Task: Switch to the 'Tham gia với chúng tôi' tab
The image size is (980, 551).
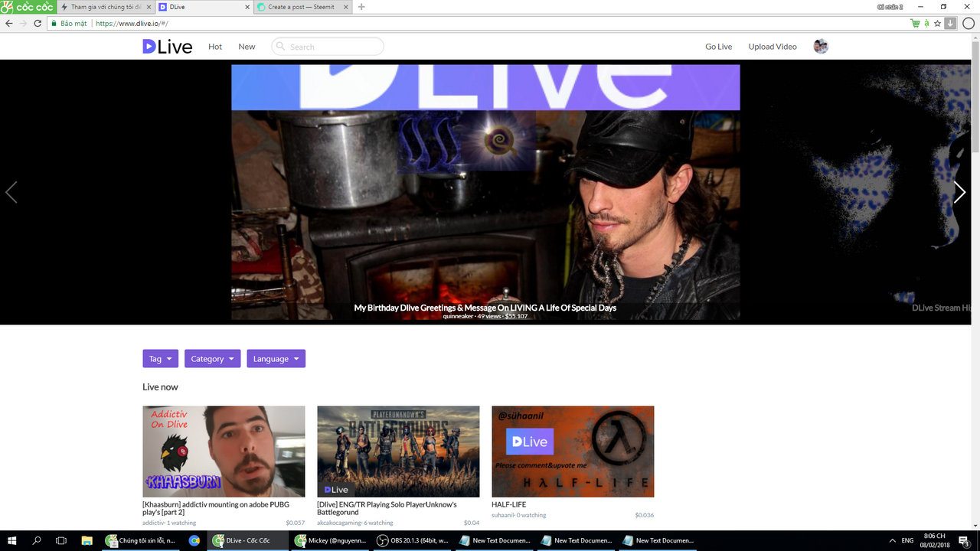Action: (x=106, y=7)
